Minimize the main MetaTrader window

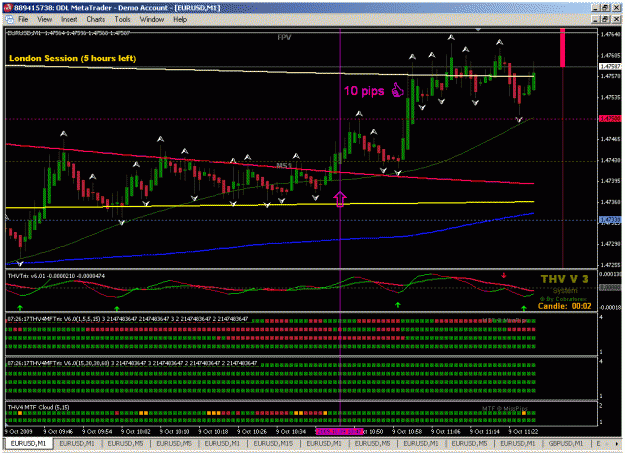[597, 8]
